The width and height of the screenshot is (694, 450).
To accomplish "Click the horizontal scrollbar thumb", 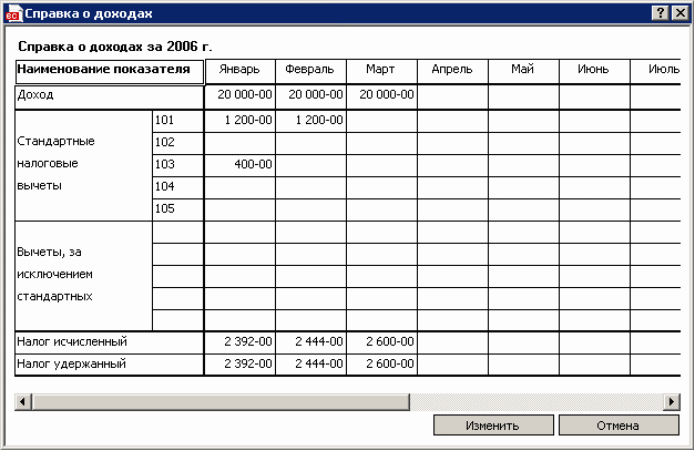I will tap(220, 402).
